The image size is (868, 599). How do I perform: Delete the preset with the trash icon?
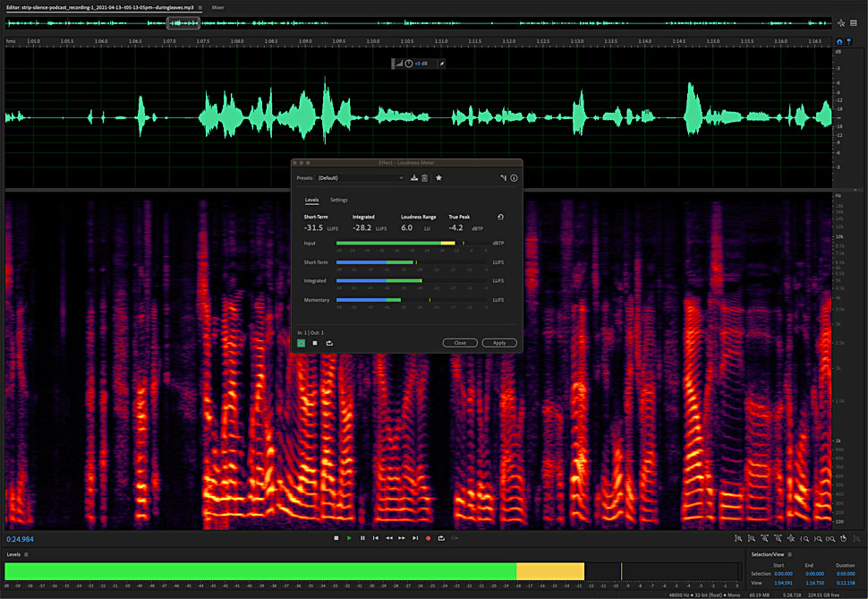[425, 178]
